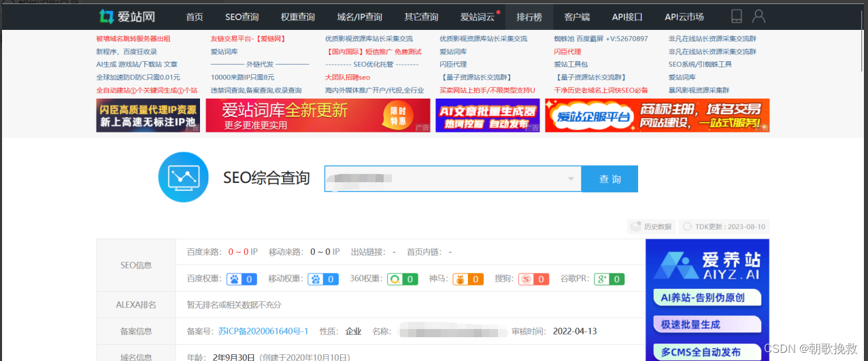Click the SEO综合查询 blue monitor icon
This screenshot has width=868, height=361.
(183, 177)
